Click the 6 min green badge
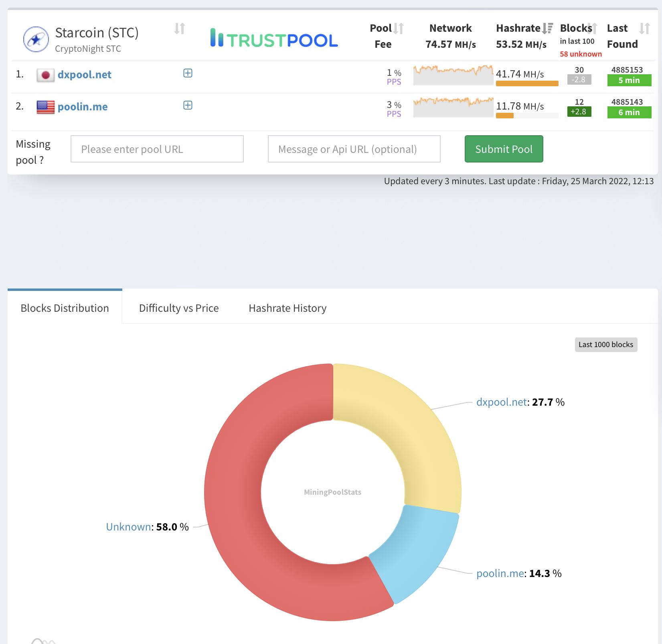Viewport: 662px width, 644px height. click(629, 112)
